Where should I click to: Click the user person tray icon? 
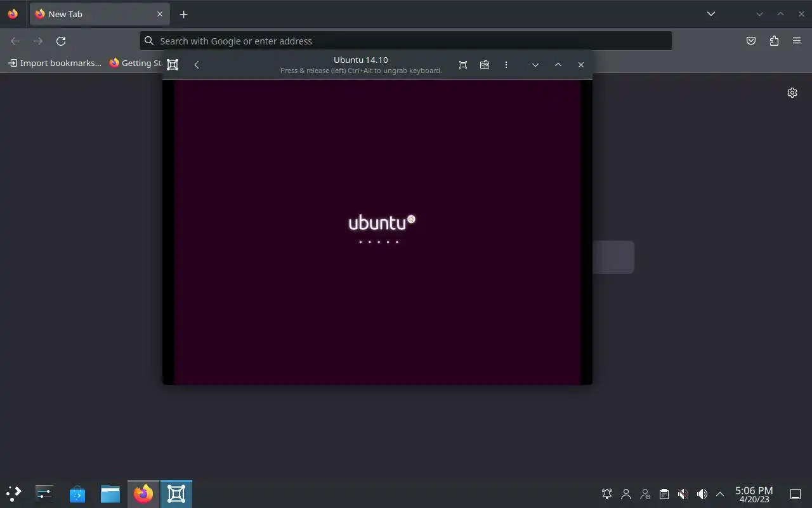click(626, 494)
